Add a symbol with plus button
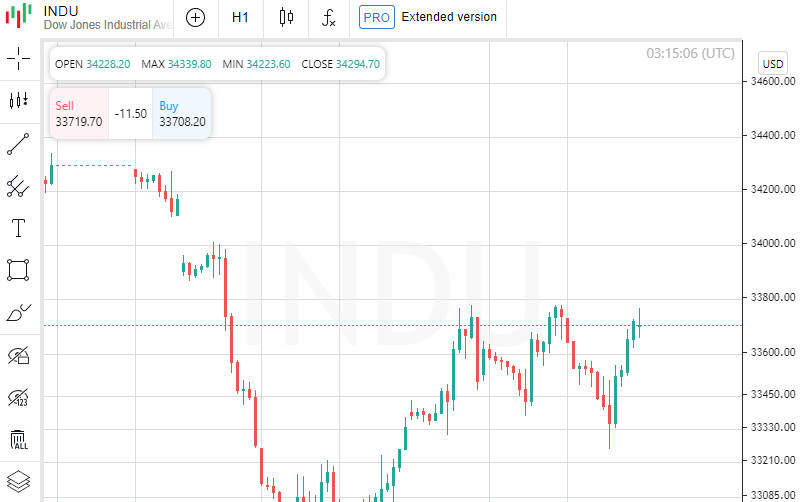 pyautogui.click(x=196, y=17)
